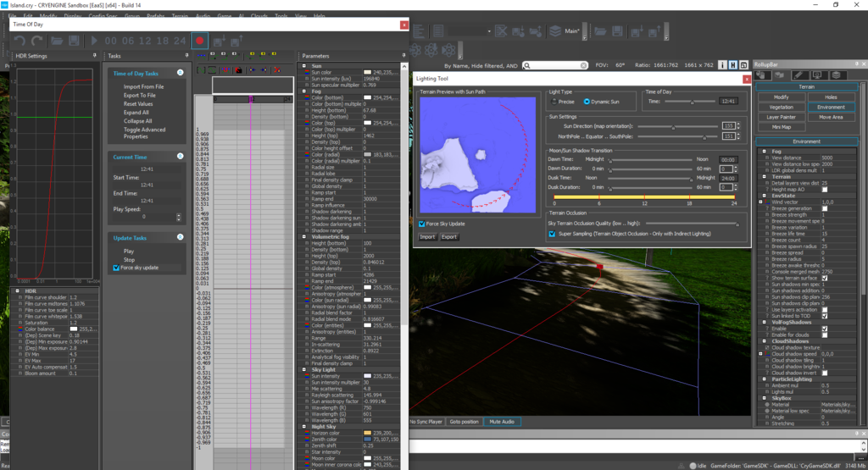The width and height of the screenshot is (868, 470).
Task: Collapse the Time of Day Tasks section
Action: tap(181, 74)
